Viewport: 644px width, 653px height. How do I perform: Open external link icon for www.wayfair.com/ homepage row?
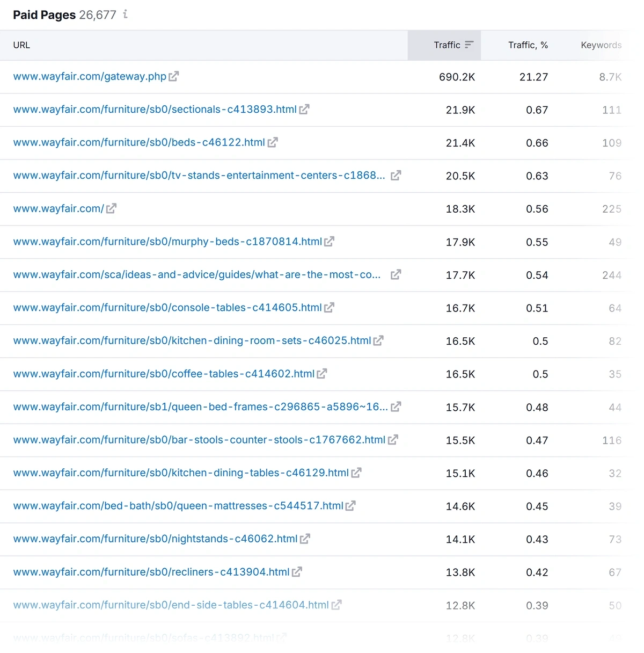(111, 209)
